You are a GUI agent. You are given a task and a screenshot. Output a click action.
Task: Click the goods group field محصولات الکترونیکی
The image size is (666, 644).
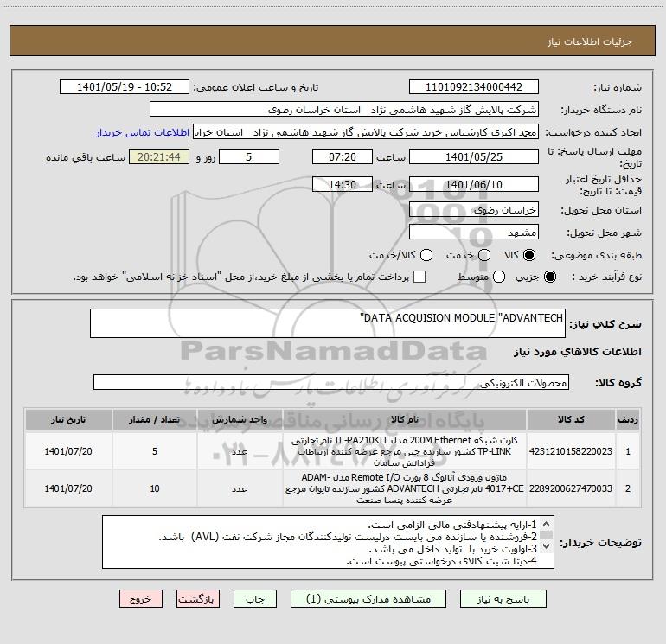tap(331, 382)
